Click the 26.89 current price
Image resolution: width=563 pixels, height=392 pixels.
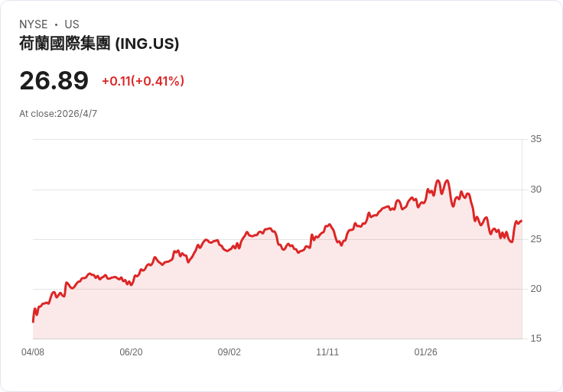[54, 80]
